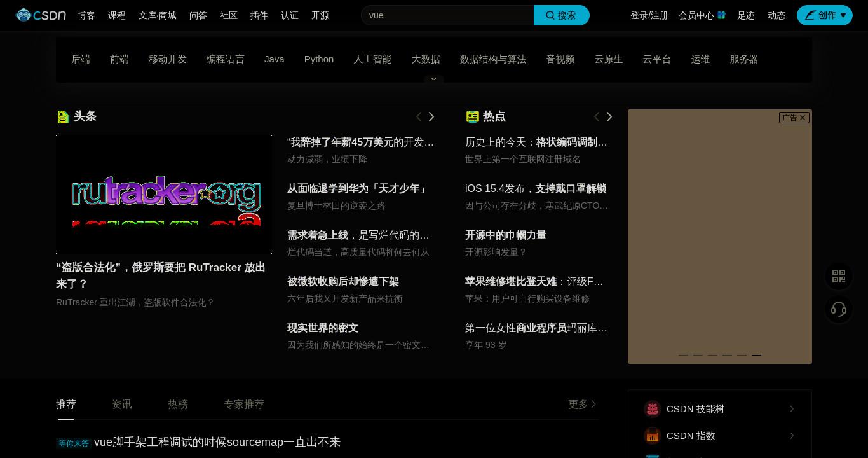Open iOS 15.4发布 hot article
Viewport: 868px width, 458px height.
point(536,189)
